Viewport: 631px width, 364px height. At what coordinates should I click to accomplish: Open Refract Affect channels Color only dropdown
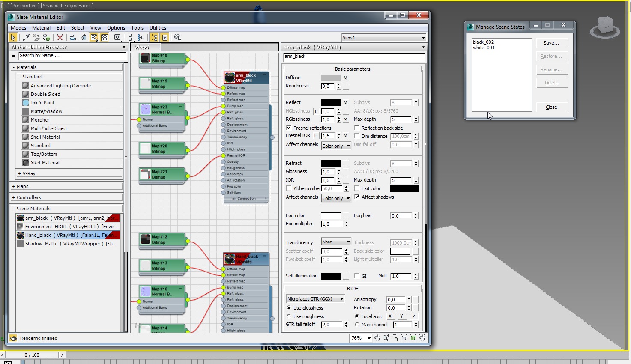(336, 198)
